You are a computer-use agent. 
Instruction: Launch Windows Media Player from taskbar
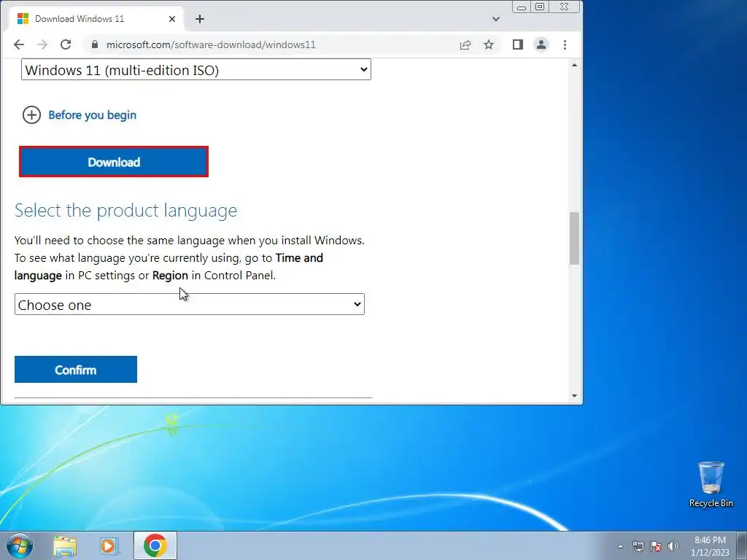click(x=109, y=546)
